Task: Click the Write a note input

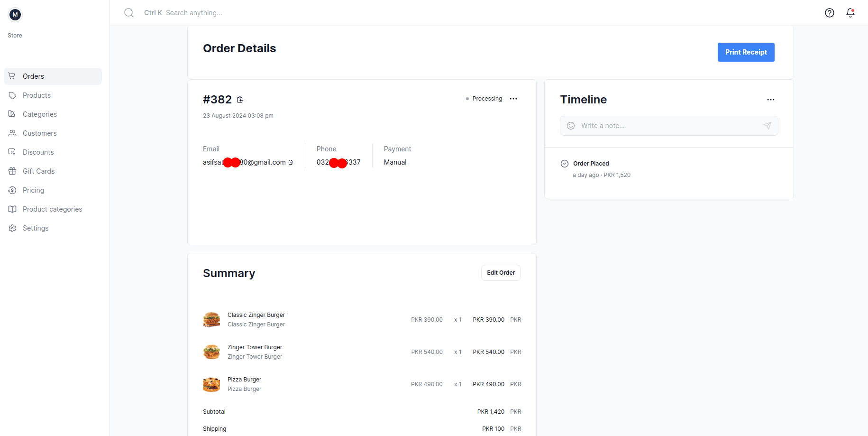Action: pyautogui.click(x=669, y=126)
